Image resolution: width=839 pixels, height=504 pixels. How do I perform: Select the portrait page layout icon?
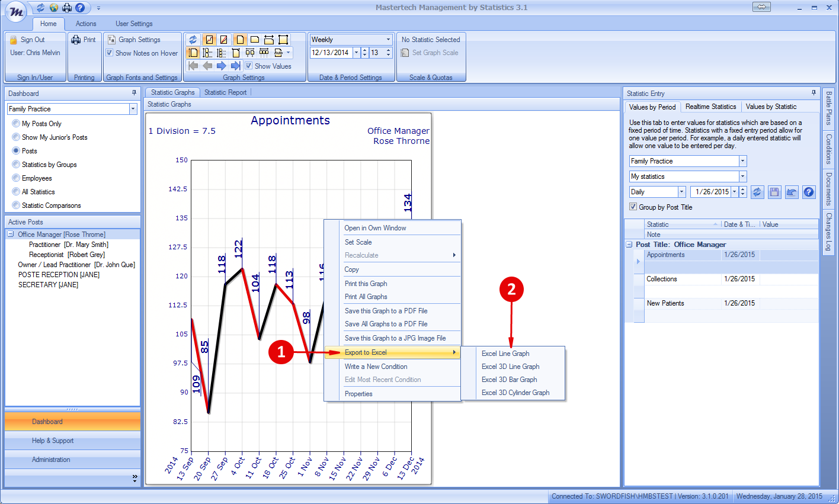240,40
